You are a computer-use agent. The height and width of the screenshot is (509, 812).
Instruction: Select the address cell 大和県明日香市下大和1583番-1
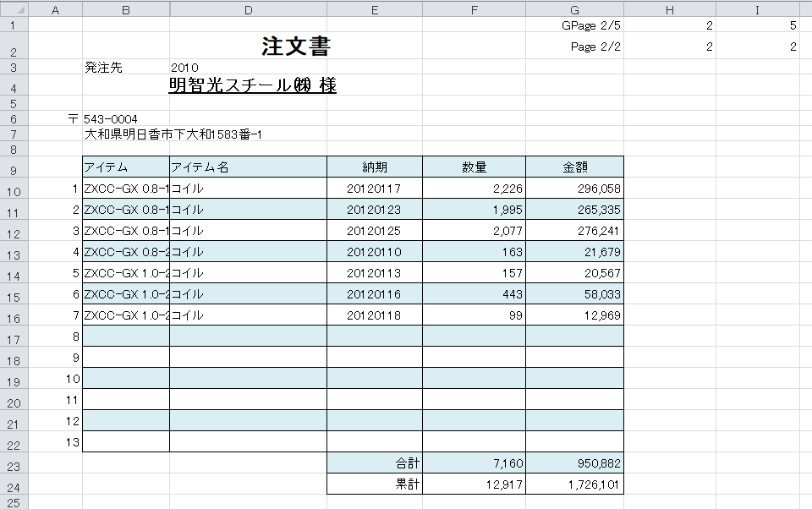(173, 134)
